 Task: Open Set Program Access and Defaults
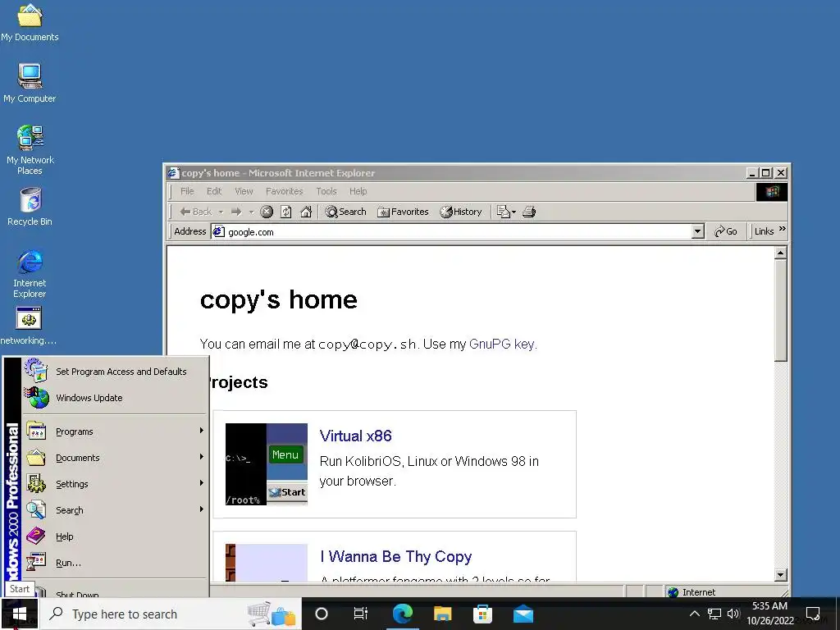coord(115,372)
